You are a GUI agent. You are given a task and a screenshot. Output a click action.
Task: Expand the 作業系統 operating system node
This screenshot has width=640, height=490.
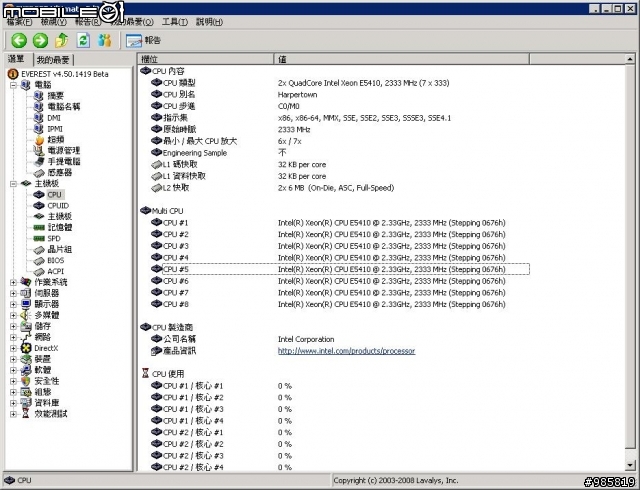13,282
